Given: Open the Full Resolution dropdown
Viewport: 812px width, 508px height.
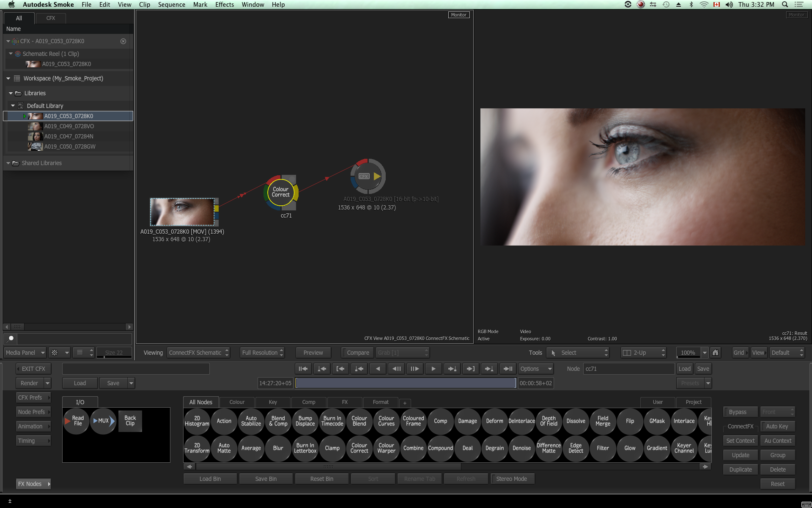Looking at the screenshot, I should [262, 353].
